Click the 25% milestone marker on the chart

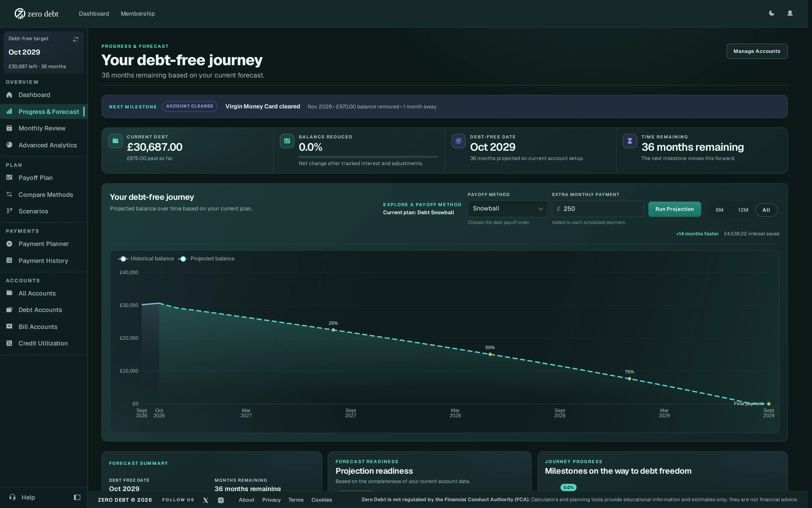tap(333, 330)
